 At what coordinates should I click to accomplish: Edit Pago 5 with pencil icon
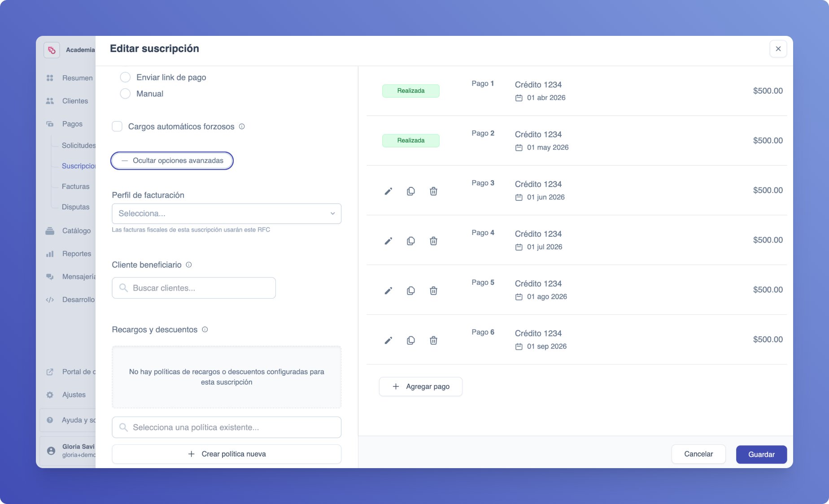pos(388,291)
